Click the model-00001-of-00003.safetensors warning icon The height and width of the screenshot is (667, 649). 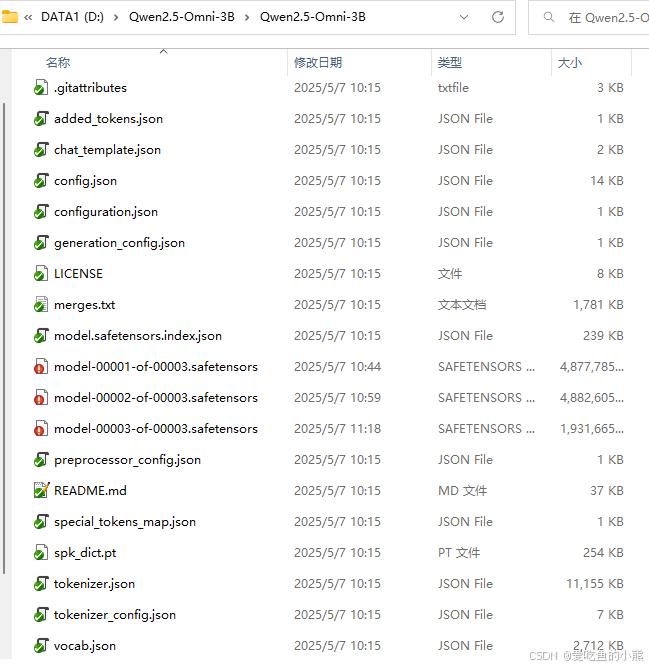coord(41,367)
